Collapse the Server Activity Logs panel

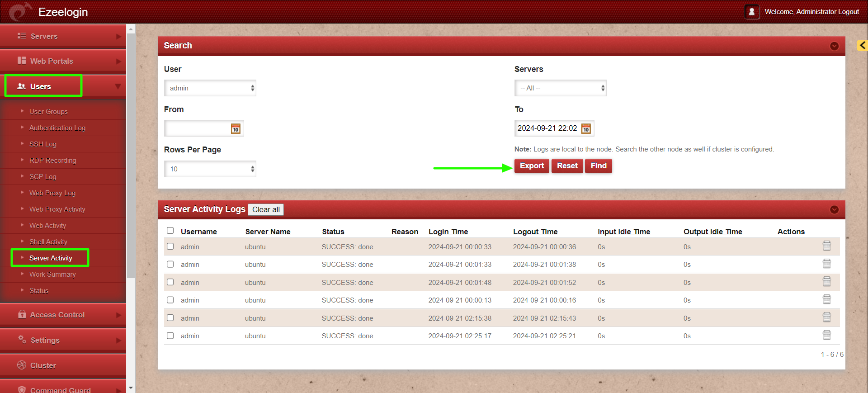point(834,209)
